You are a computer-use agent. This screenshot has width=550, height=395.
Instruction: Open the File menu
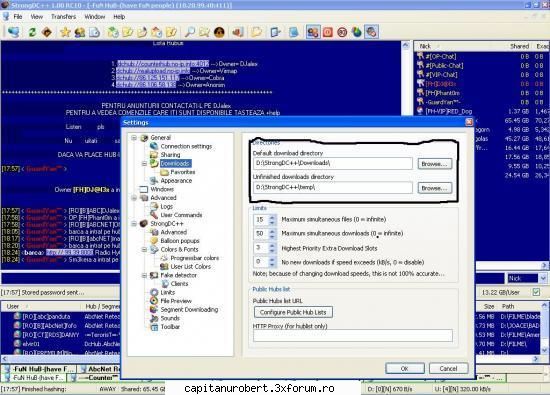[18, 16]
